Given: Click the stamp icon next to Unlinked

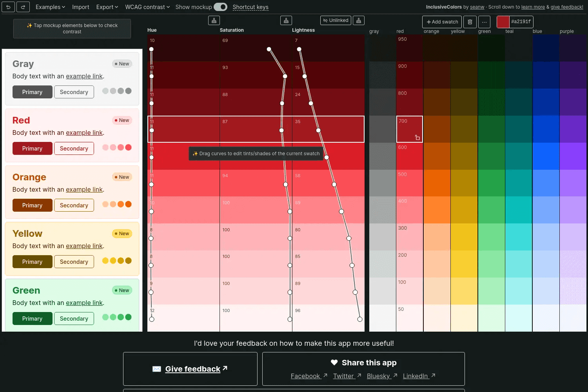Looking at the screenshot, I should (x=359, y=20).
